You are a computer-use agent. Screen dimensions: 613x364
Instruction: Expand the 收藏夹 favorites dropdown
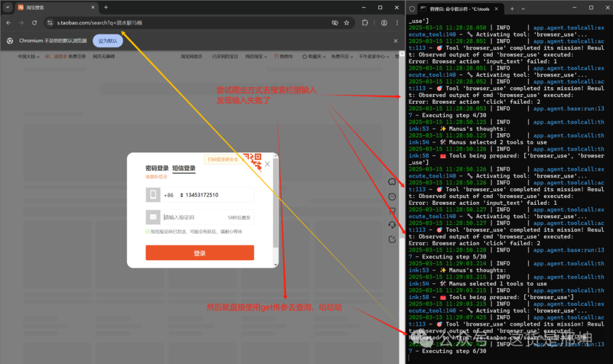314,57
